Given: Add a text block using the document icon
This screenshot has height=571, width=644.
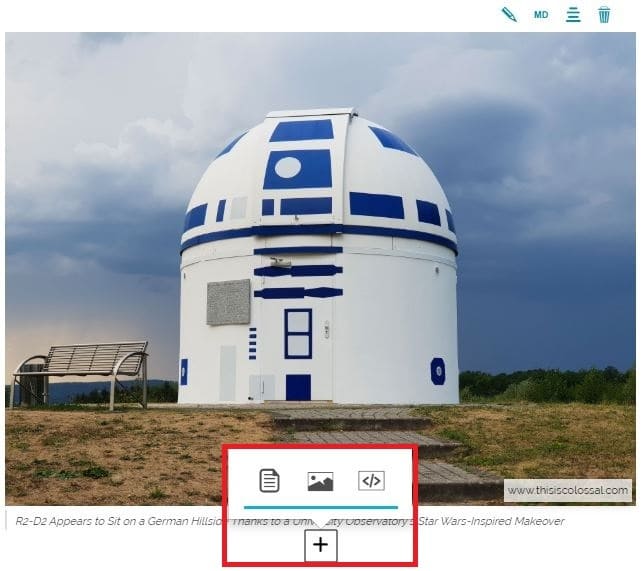Looking at the screenshot, I should point(269,481).
